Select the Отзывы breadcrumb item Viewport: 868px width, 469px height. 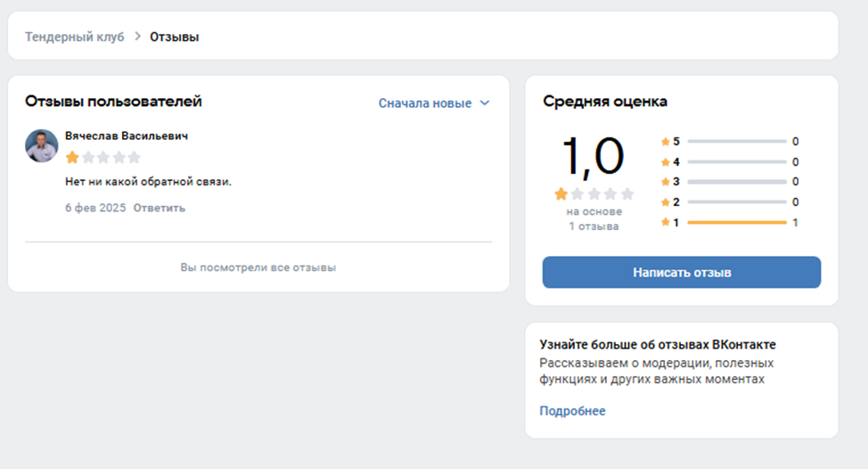coord(174,37)
